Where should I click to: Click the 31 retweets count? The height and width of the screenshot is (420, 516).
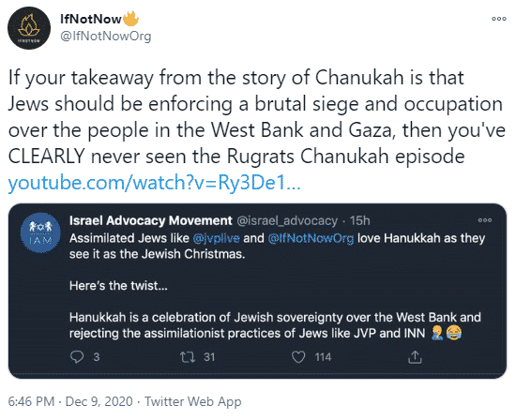tap(209, 357)
